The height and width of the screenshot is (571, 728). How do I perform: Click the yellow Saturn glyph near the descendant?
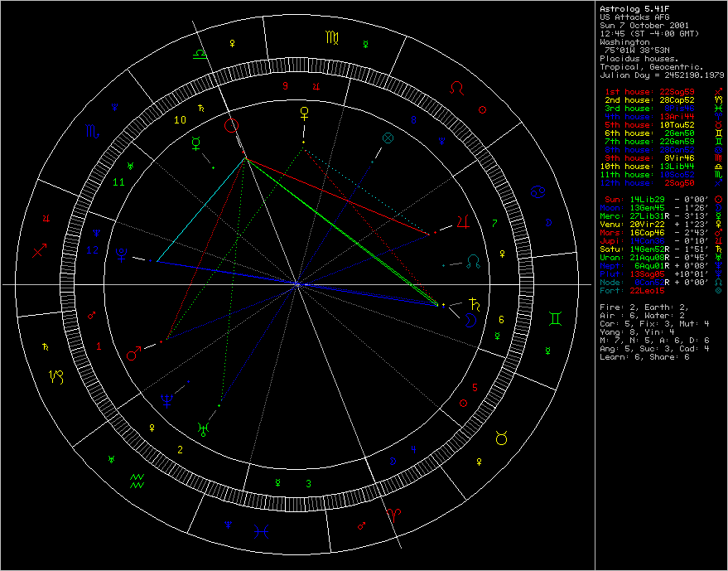(474, 302)
